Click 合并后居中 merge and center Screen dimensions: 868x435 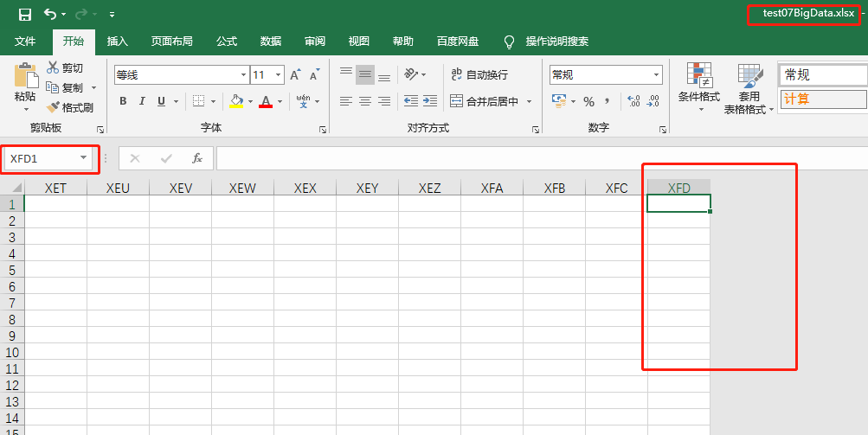[485, 101]
